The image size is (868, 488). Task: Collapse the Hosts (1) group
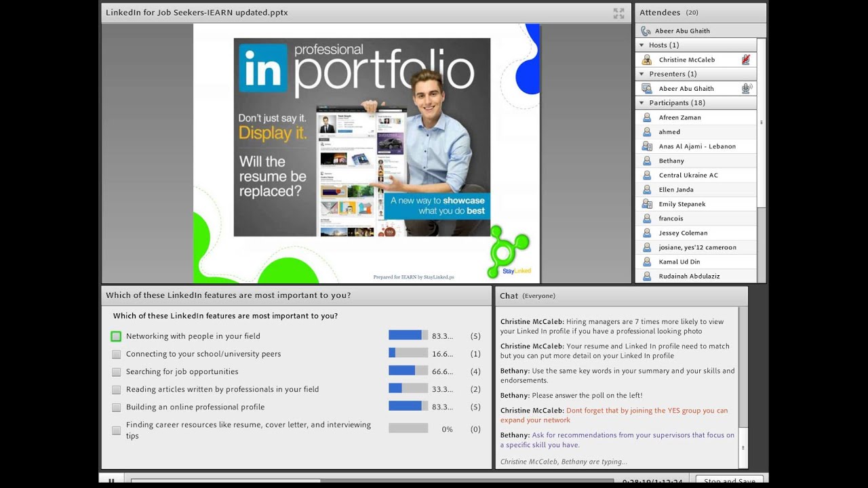point(642,45)
